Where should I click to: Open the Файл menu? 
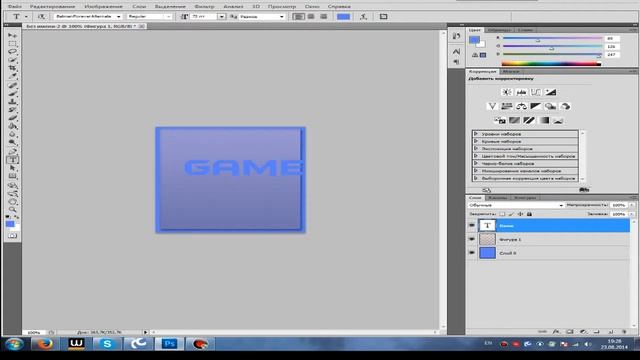(15, 6)
